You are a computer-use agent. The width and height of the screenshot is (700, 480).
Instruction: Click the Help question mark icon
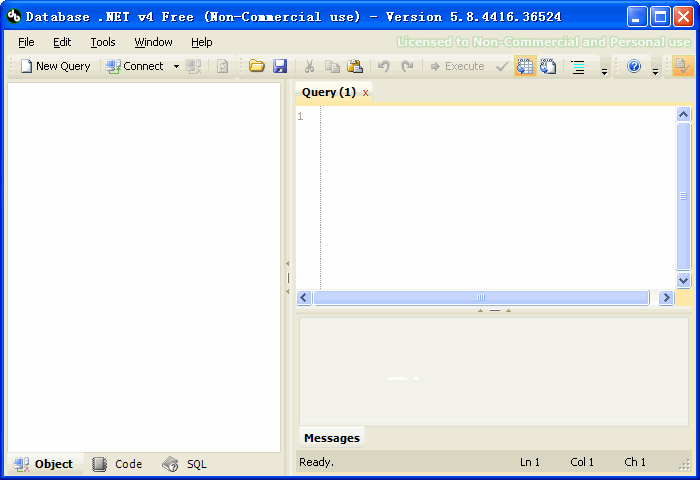tap(633, 66)
